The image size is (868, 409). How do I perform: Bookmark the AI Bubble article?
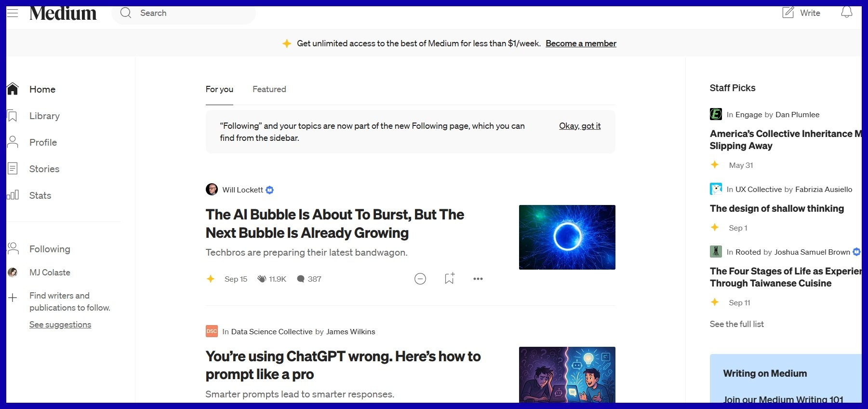tap(449, 279)
